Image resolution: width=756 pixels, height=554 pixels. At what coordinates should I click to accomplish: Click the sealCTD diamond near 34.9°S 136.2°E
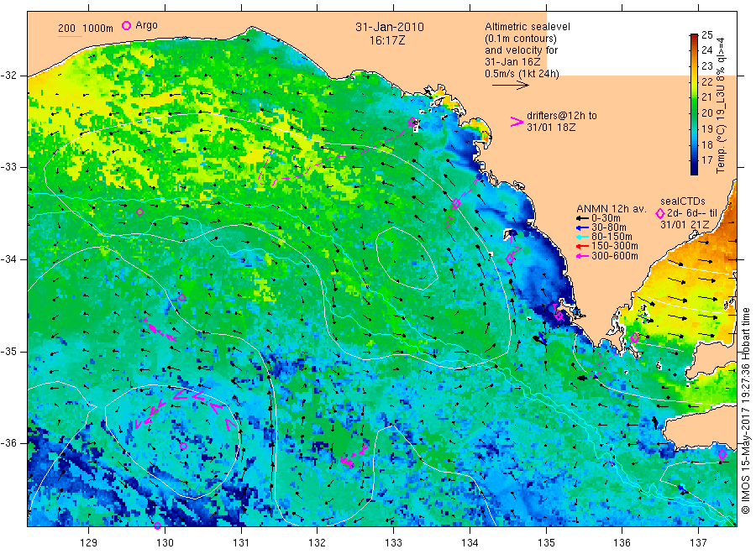click(635, 337)
